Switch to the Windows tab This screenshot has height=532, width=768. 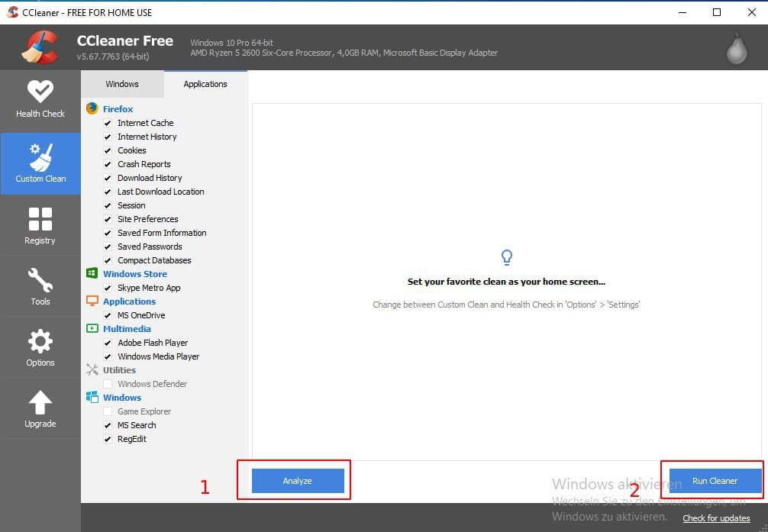pos(122,84)
